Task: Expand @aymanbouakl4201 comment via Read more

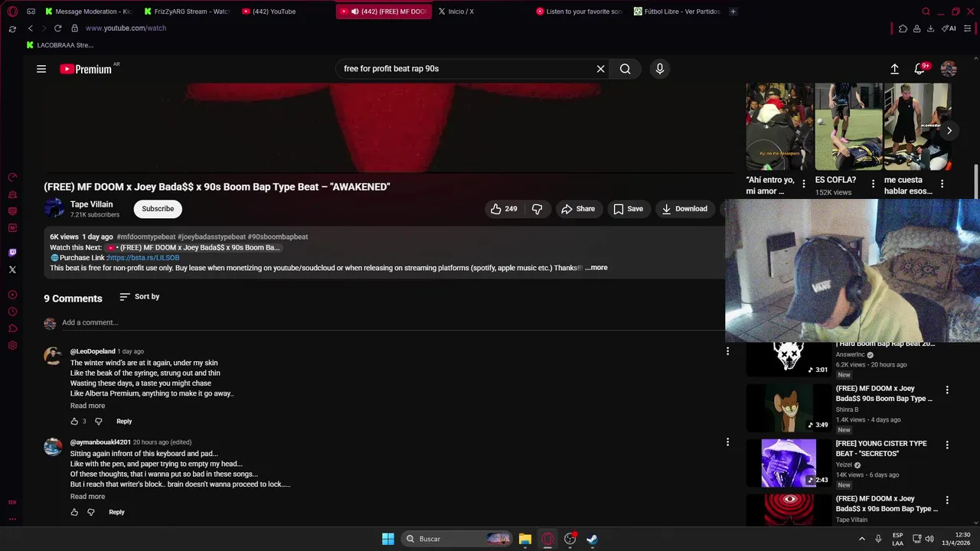Action: [x=88, y=497]
